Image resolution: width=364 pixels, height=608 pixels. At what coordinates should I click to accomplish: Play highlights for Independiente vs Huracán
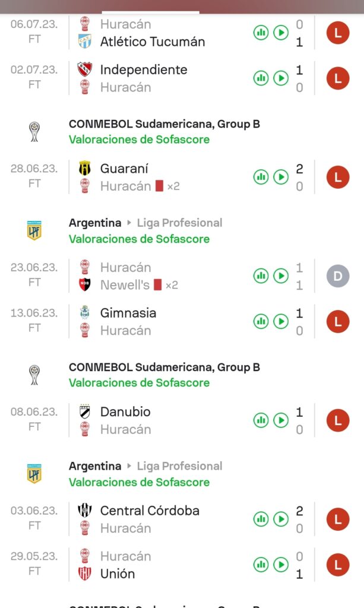click(x=281, y=78)
